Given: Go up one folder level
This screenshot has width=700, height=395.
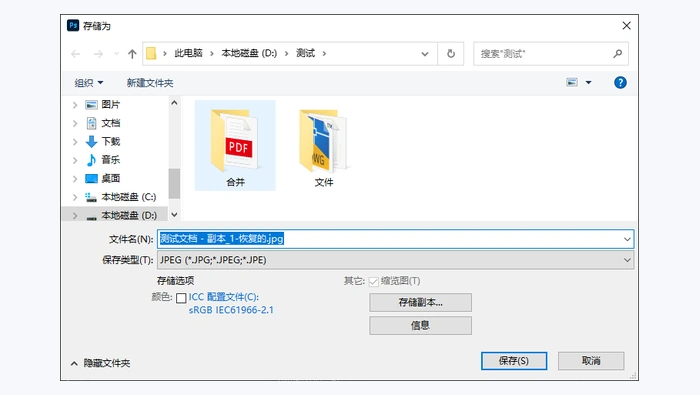Looking at the screenshot, I should click(x=132, y=54).
